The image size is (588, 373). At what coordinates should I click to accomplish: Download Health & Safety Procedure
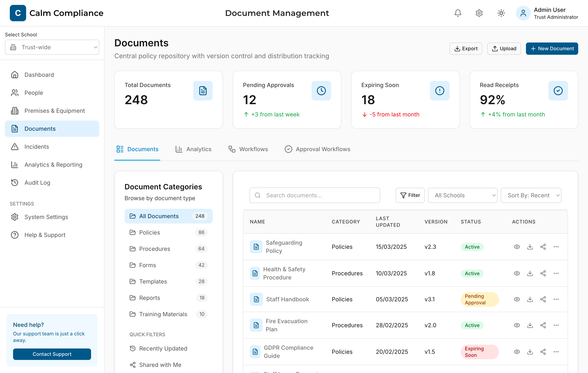tap(530, 273)
